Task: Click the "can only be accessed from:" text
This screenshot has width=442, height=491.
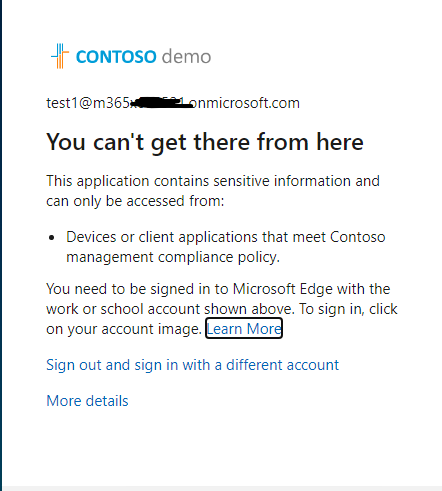Action: coord(135,201)
